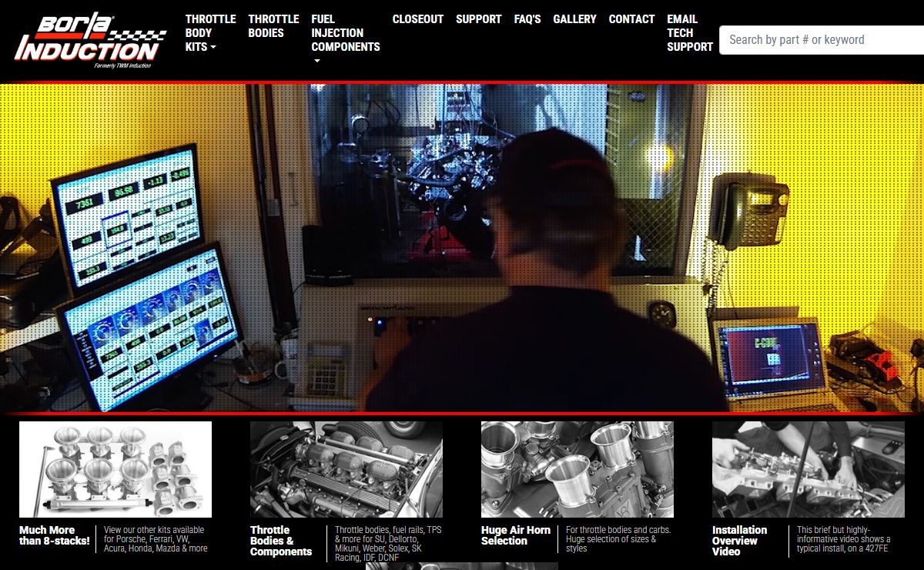Click the 'Much More than 8-stacks!' heading
924x570 pixels.
tap(54, 535)
